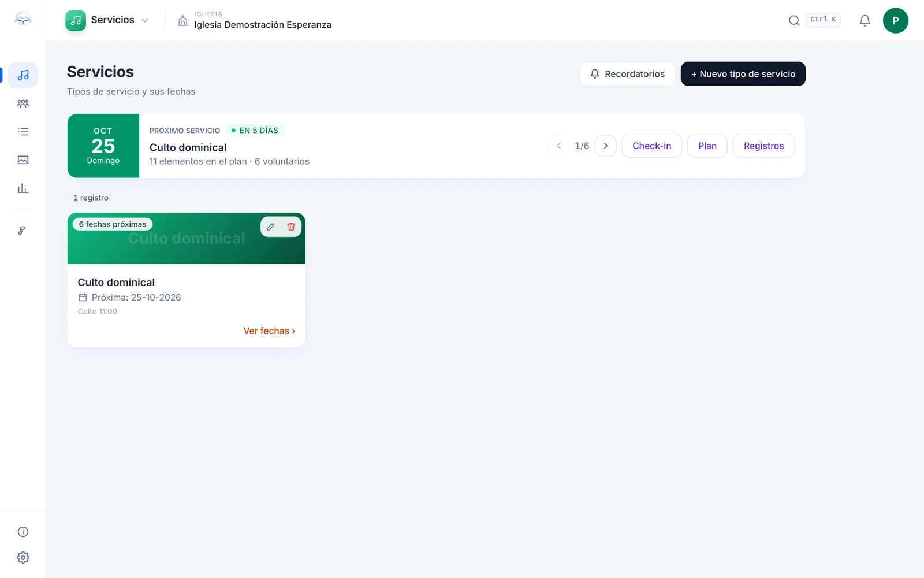This screenshot has width=924, height=578.
Task: Open the image gallery sidebar icon
Action: click(23, 160)
